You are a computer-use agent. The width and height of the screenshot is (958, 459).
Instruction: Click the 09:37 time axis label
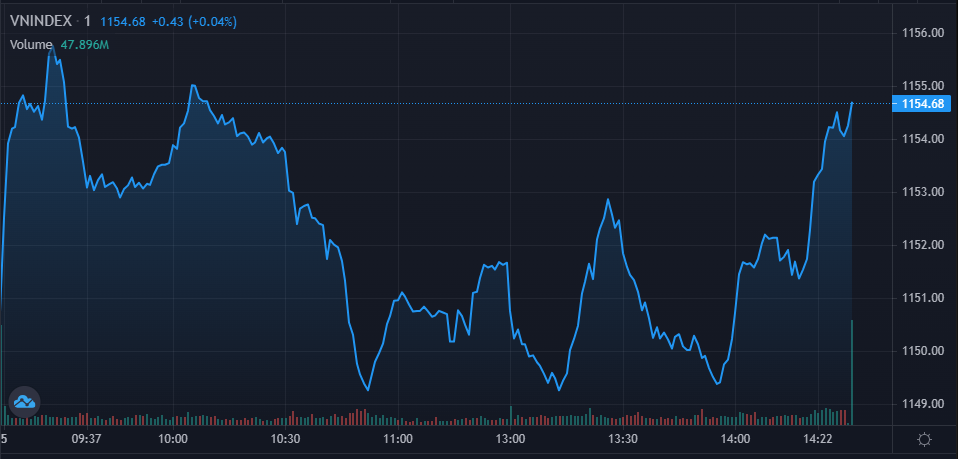pos(87,439)
